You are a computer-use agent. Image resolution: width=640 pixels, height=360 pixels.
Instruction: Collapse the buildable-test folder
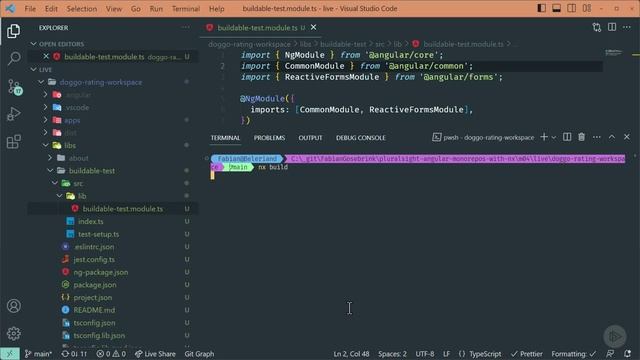(x=50, y=171)
